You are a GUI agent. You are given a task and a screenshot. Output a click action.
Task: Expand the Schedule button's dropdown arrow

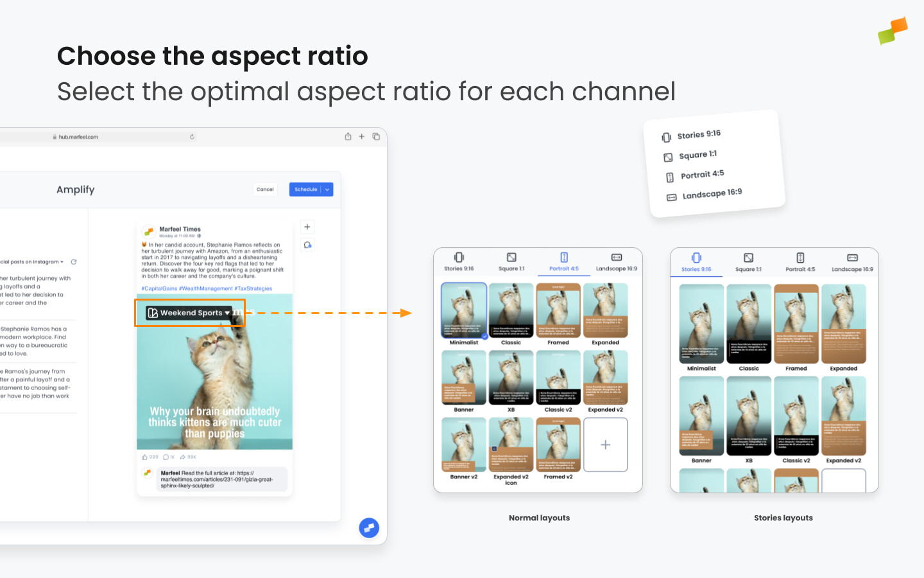(x=327, y=189)
